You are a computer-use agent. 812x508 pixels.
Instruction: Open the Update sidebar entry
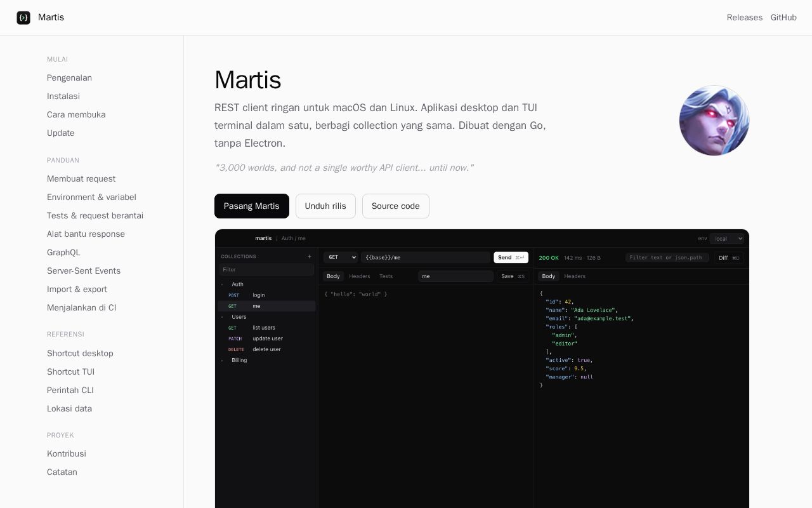[61, 133]
